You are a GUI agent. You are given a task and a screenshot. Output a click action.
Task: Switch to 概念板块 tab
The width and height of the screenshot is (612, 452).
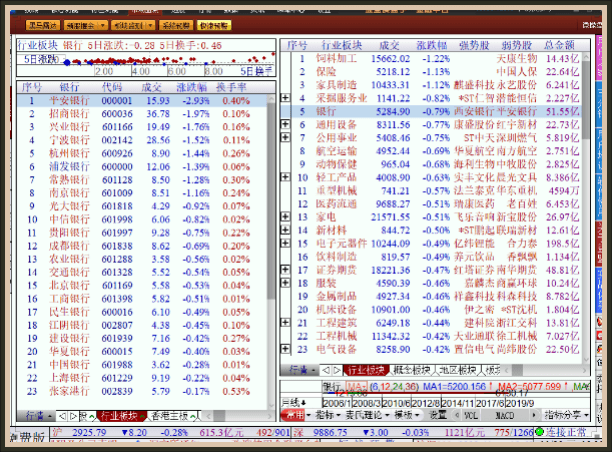point(413,370)
